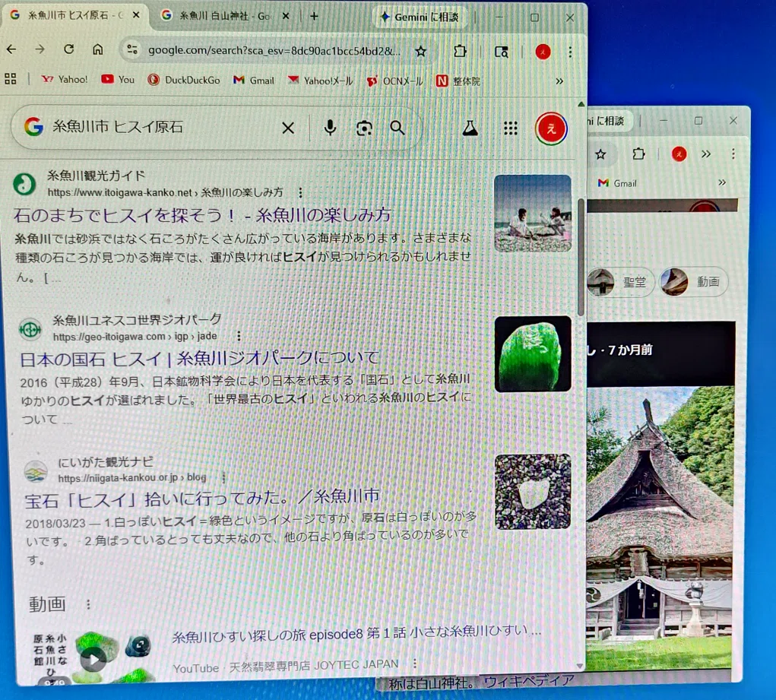Start voice search with microphone icon
This screenshot has height=700, width=776.
pyautogui.click(x=330, y=128)
